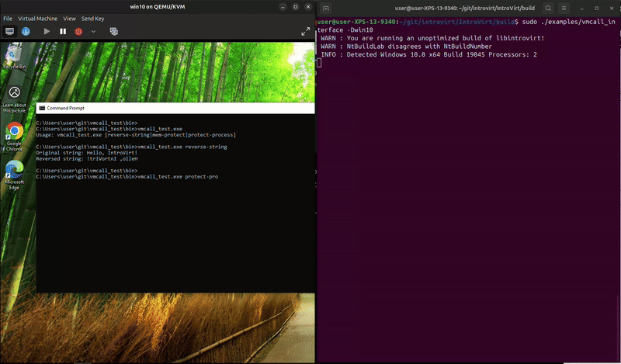Open the View menu
621x364 pixels.
[69, 18]
